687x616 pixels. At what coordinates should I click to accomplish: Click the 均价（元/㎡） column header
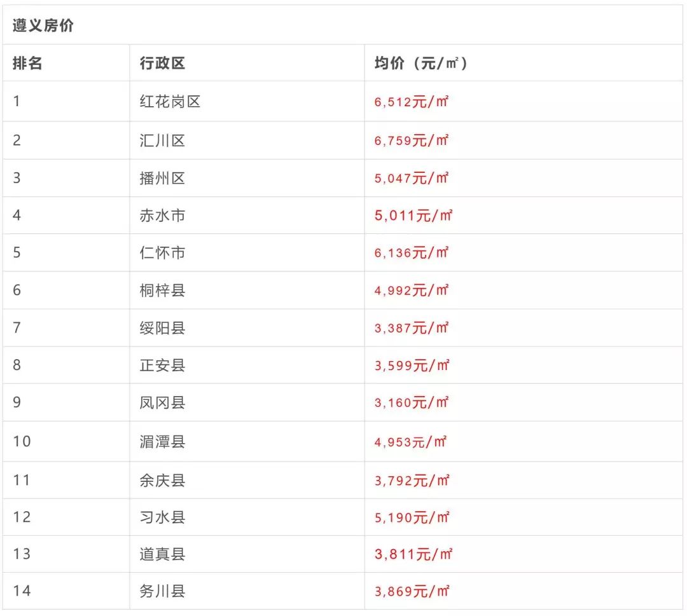tap(420, 63)
